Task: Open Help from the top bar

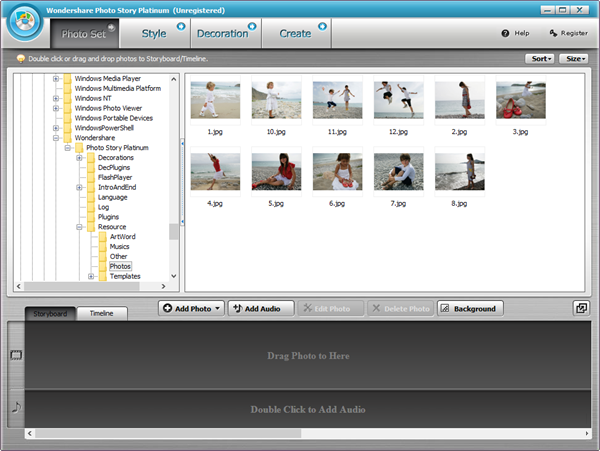Action: 515,33
